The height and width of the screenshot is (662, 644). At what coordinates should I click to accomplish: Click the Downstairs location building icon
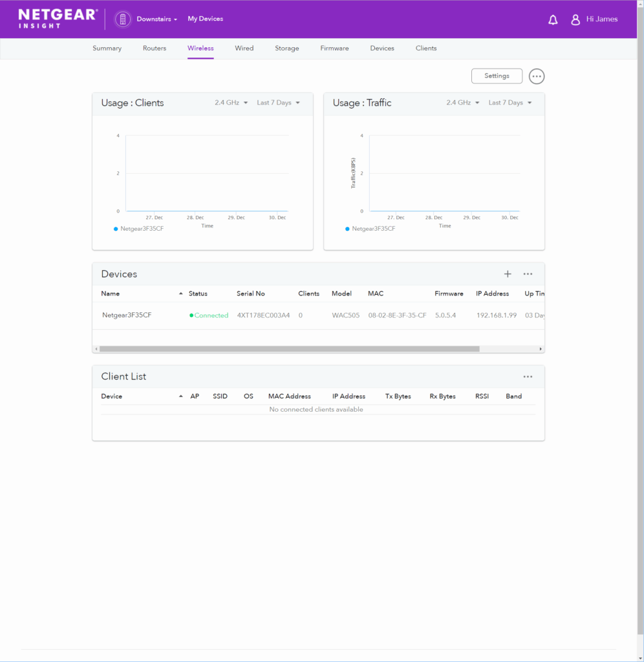click(123, 19)
